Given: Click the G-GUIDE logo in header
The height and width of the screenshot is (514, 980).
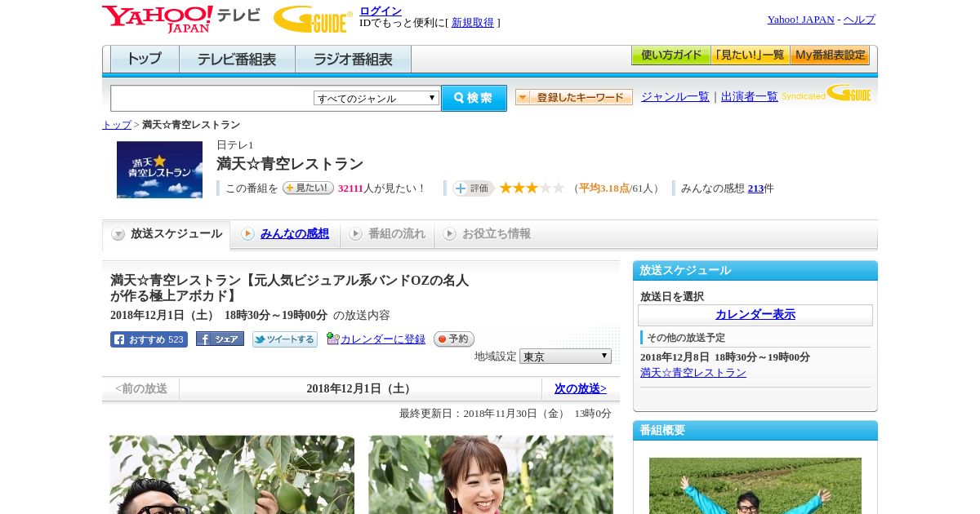Looking at the screenshot, I should 313,19.
